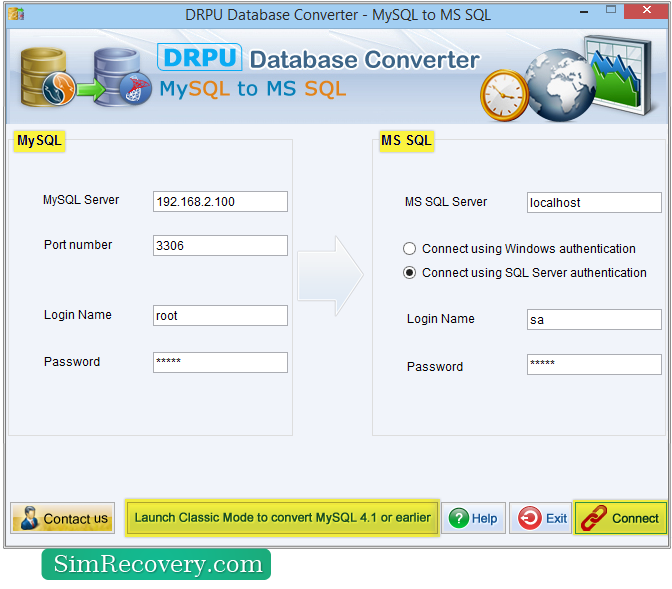Click the DRPU logo badge
The height and width of the screenshot is (589, 672).
tap(199, 57)
